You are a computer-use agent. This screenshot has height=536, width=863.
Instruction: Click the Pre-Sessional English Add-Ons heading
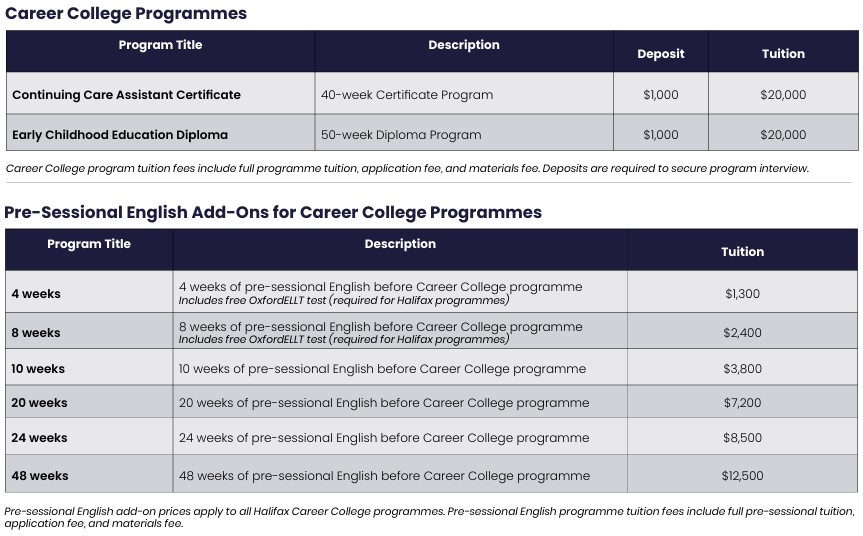273,212
